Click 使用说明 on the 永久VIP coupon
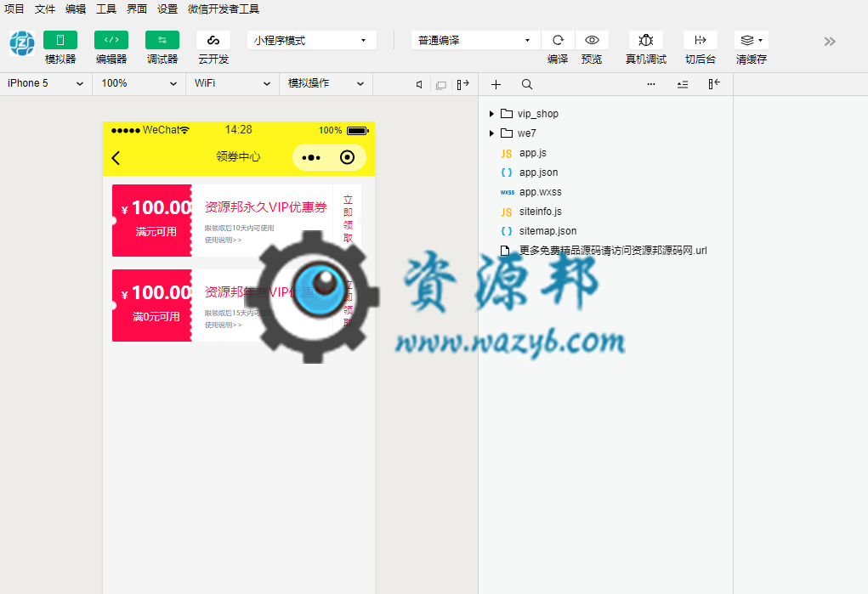This screenshot has height=594, width=868. coord(223,240)
